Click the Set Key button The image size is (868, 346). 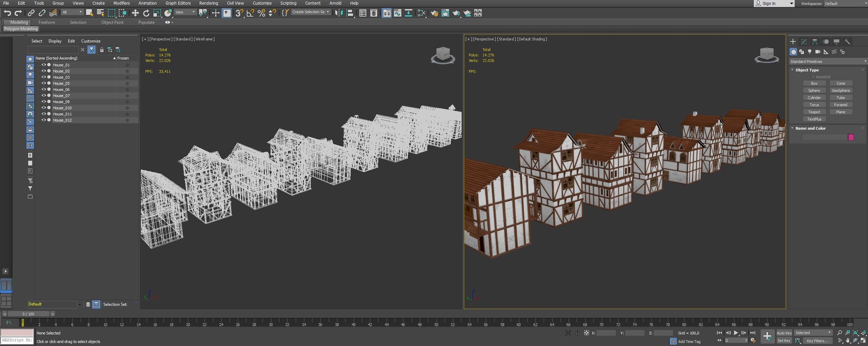pos(784,341)
